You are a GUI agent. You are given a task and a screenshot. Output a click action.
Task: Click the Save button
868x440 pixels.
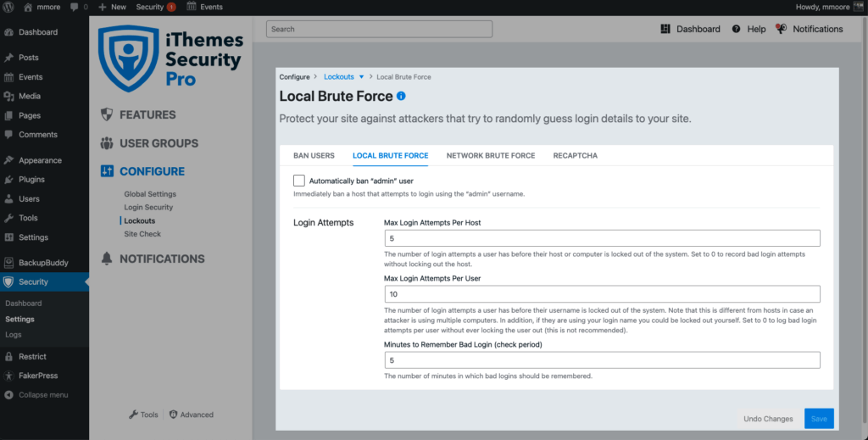[819, 419]
